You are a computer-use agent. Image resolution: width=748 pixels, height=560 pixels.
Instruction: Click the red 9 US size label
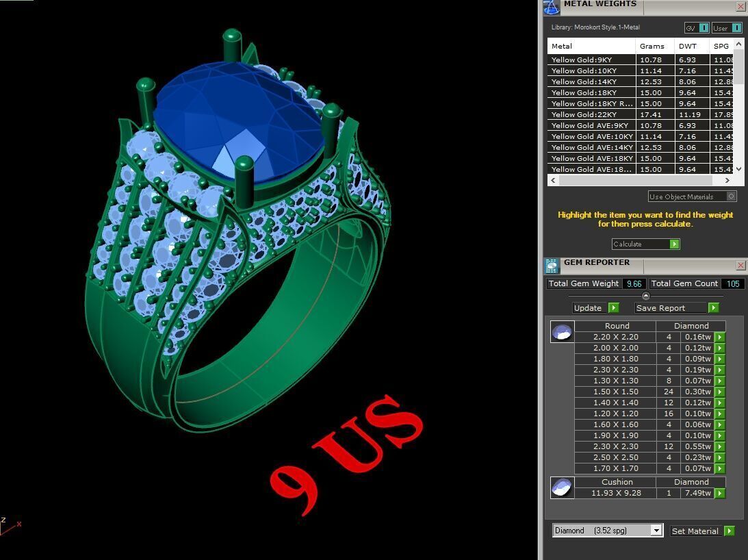point(347,455)
